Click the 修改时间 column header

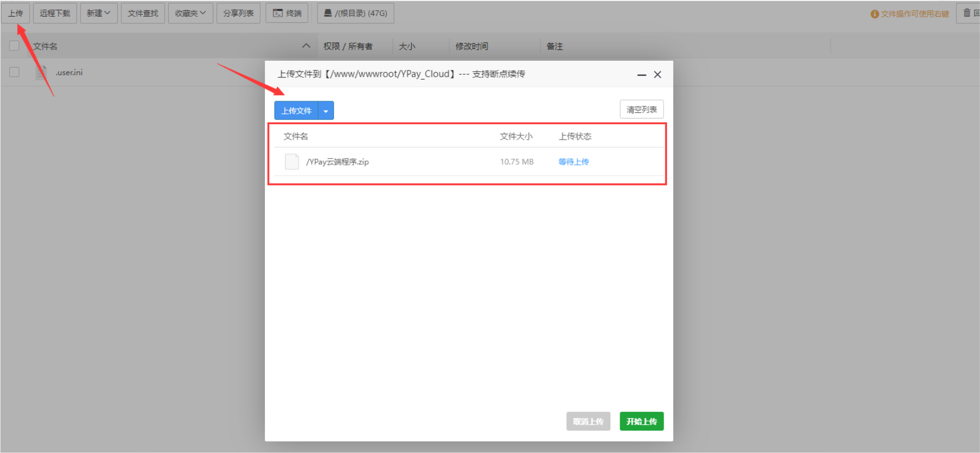(472, 46)
